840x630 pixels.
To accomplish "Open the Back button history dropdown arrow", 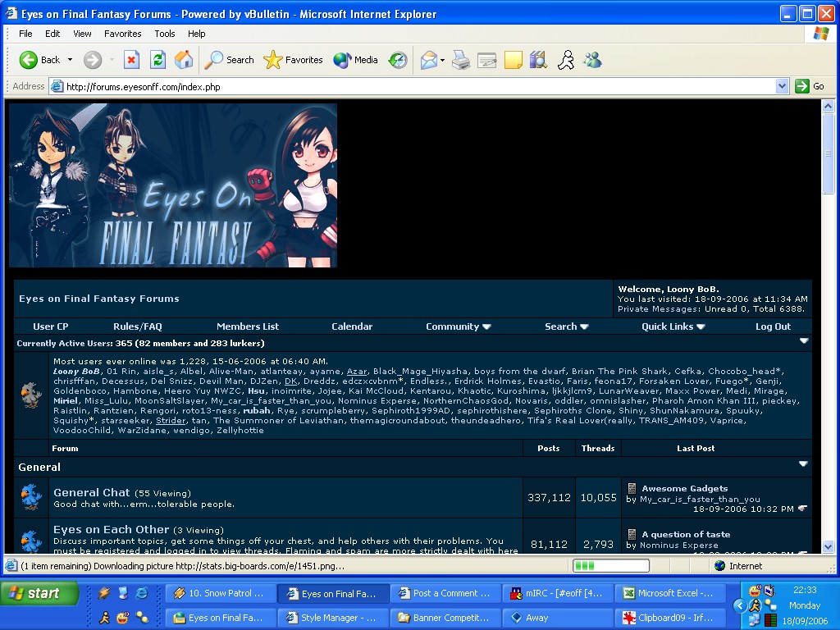I will (x=71, y=60).
